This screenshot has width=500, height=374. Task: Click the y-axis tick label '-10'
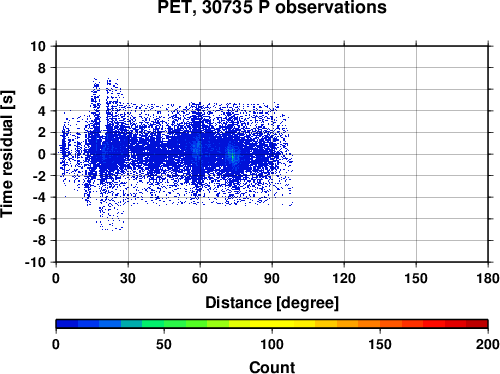coord(36,262)
